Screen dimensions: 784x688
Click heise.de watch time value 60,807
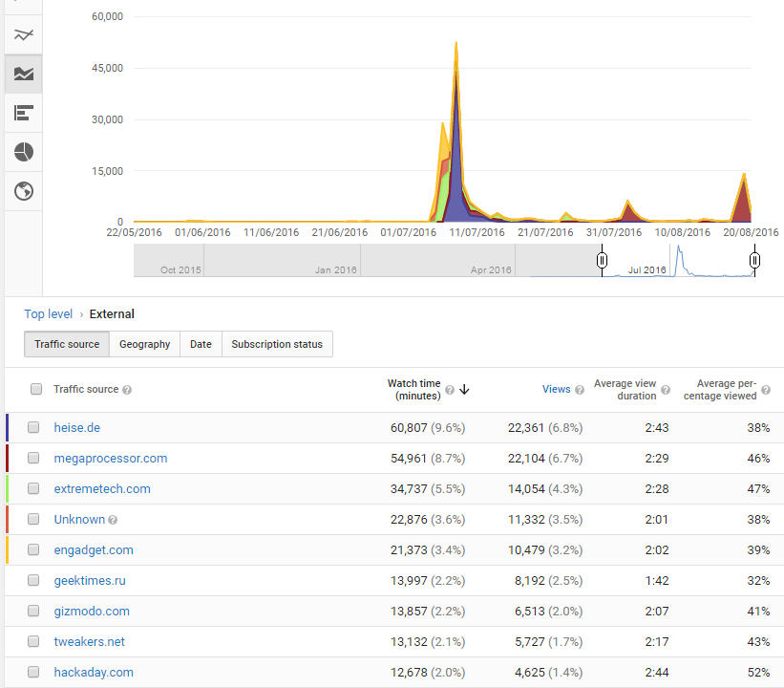click(409, 428)
